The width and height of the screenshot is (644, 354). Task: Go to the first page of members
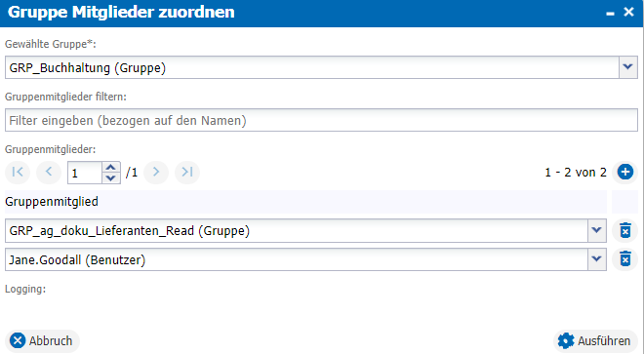point(18,172)
